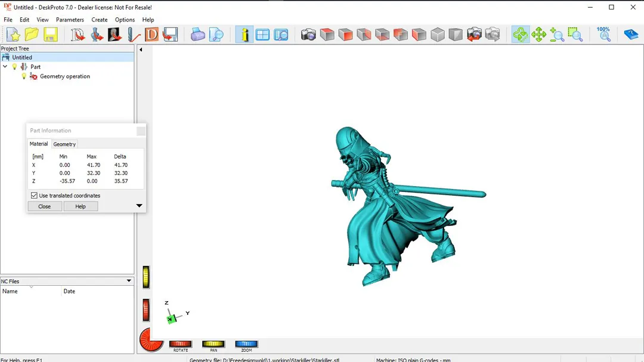Open print preview with the magnifier page icon
The image size is (644, 362).
click(x=216, y=35)
